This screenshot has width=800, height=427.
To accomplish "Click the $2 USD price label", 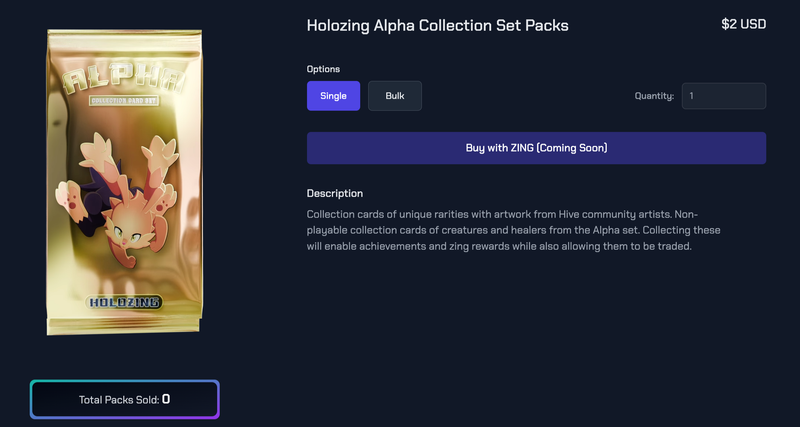I will point(743,24).
